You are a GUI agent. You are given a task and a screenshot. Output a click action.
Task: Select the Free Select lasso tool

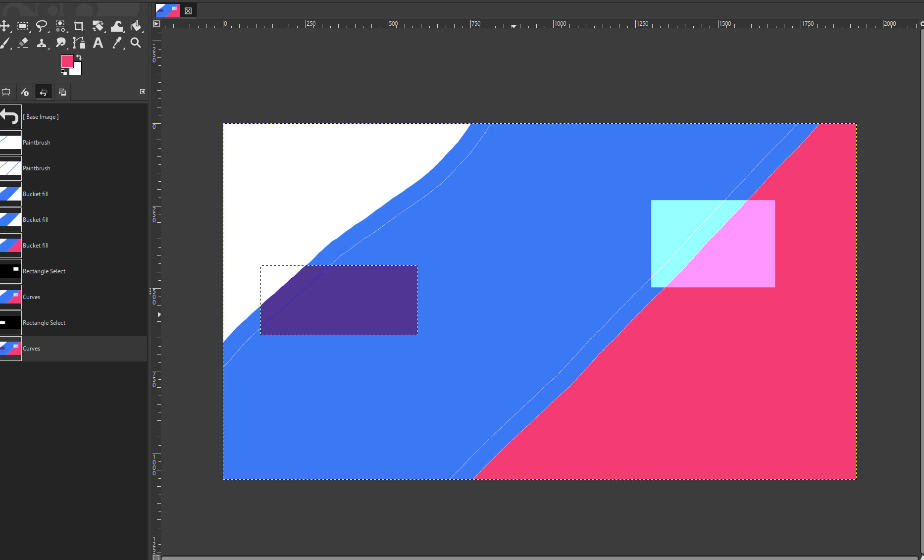42,26
